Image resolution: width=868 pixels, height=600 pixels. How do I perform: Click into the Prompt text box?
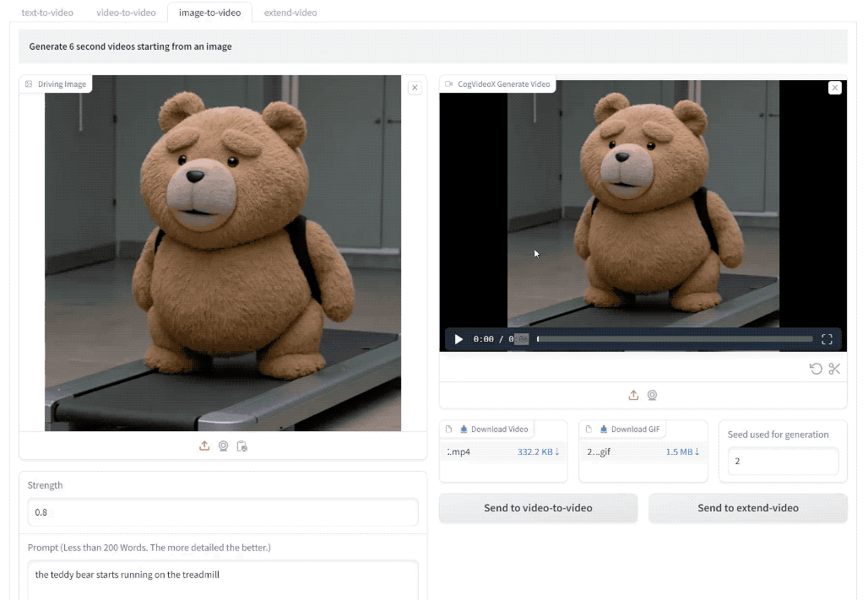click(223, 580)
